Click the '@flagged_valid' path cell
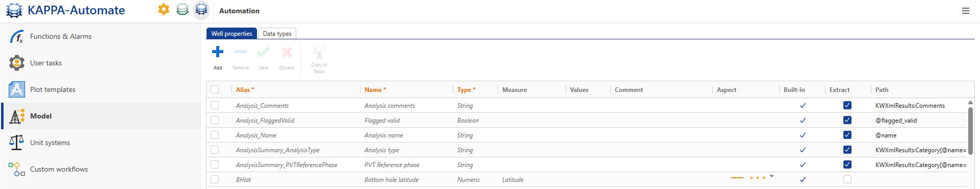Image resolution: width=980 pixels, height=189 pixels. click(x=896, y=121)
